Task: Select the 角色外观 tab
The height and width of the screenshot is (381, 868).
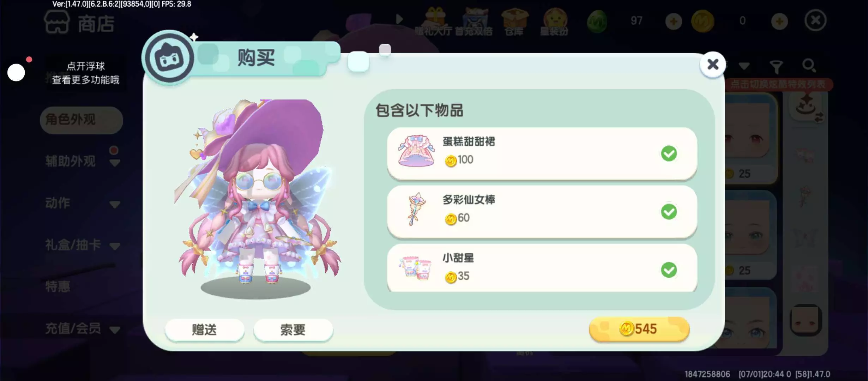Action: pos(81,120)
